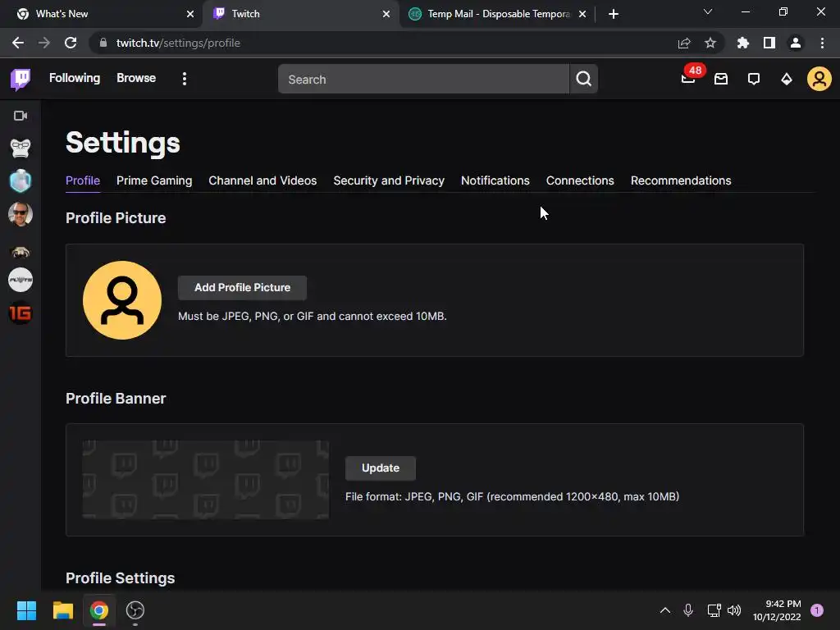
Task: Open the Notifications settings tab
Action: pos(495,180)
